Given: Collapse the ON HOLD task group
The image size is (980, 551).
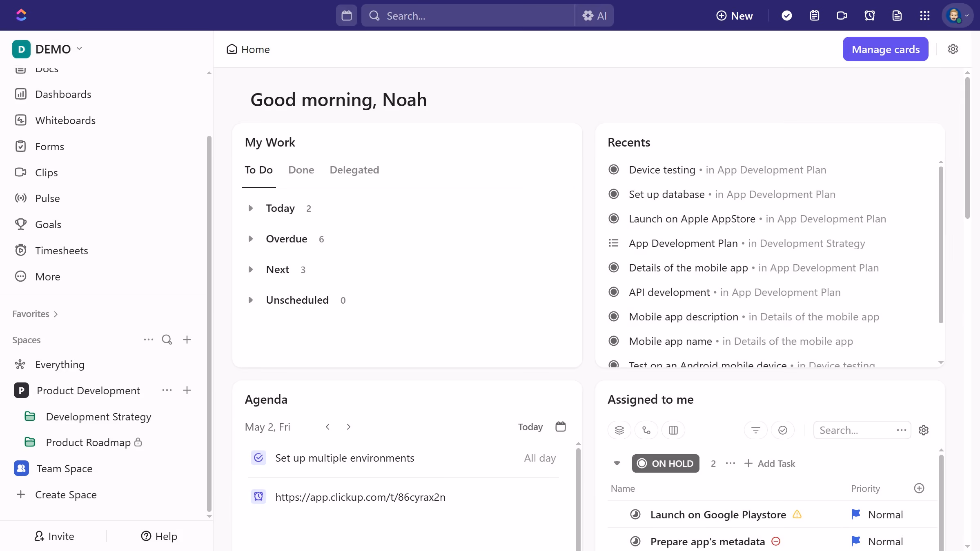Looking at the screenshot, I should pyautogui.click(x=617, y=463).
